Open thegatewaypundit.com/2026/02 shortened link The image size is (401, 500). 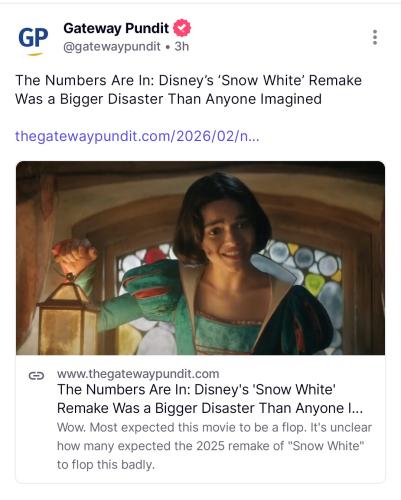[137, 136]
